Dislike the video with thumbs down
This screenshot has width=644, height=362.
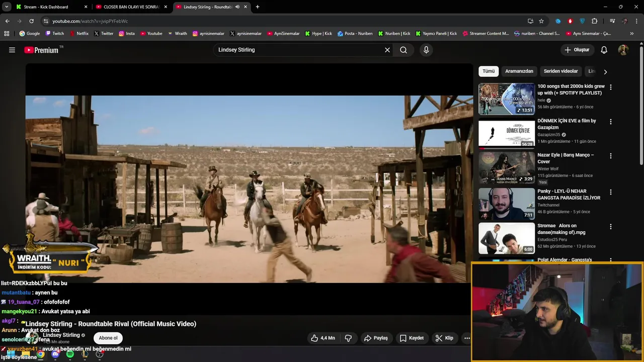pyautogui.click(x=348, y=338)
